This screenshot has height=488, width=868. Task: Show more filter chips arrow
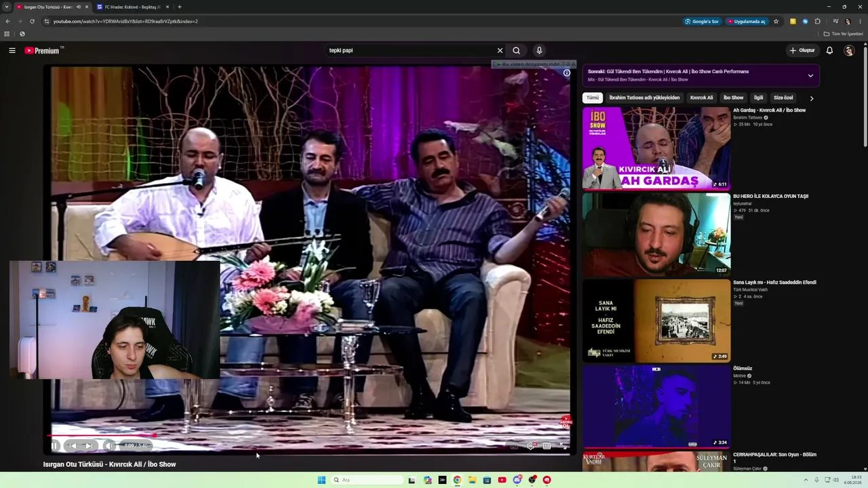(812, 98)
